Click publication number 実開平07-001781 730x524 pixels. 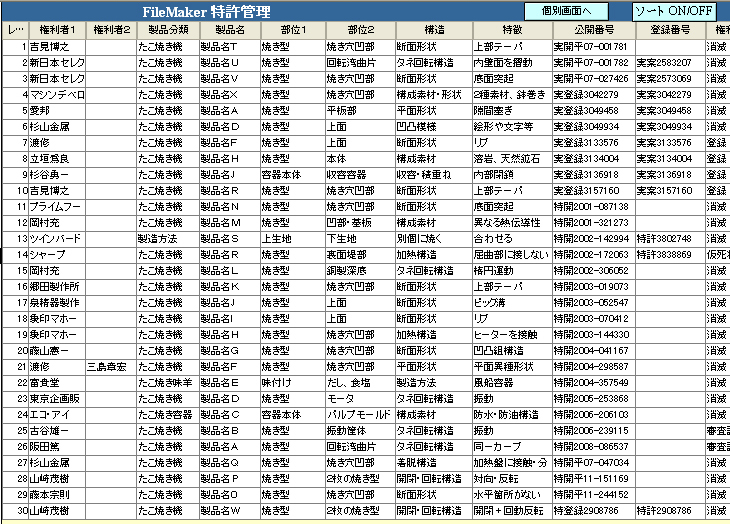coord(594,47)
